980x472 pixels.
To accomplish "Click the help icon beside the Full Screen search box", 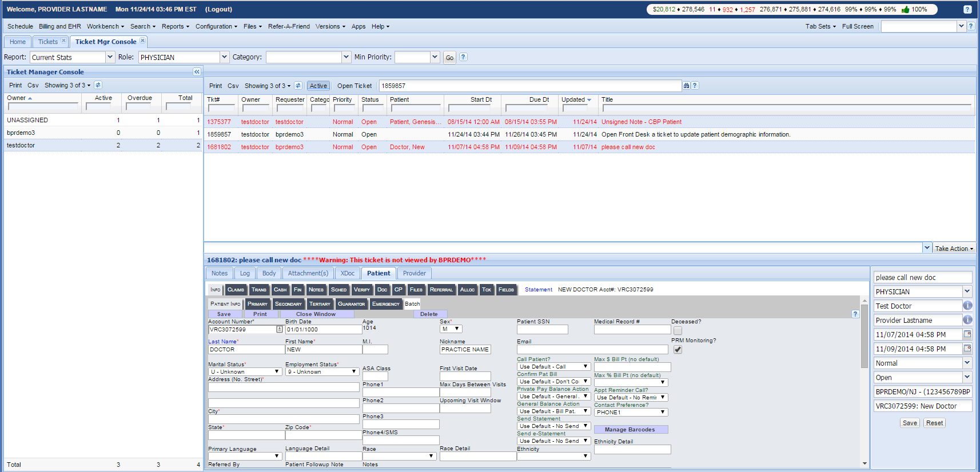I will (x=971, y=26).
